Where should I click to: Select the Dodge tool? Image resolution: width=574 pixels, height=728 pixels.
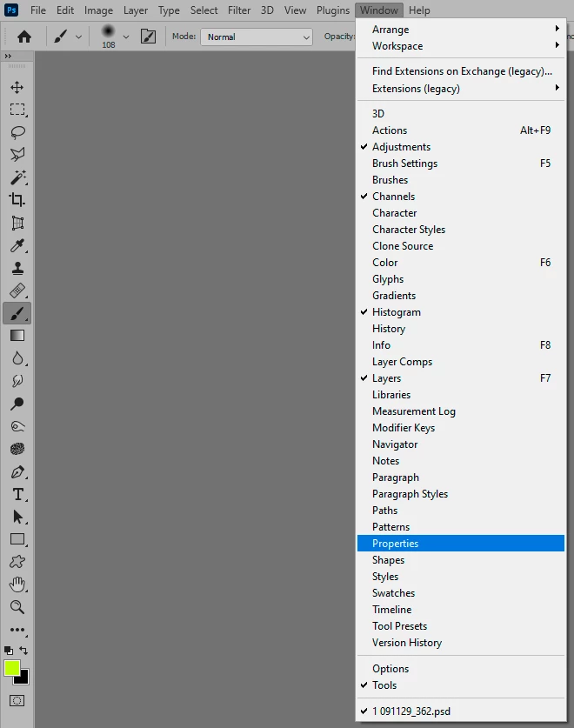17,404
